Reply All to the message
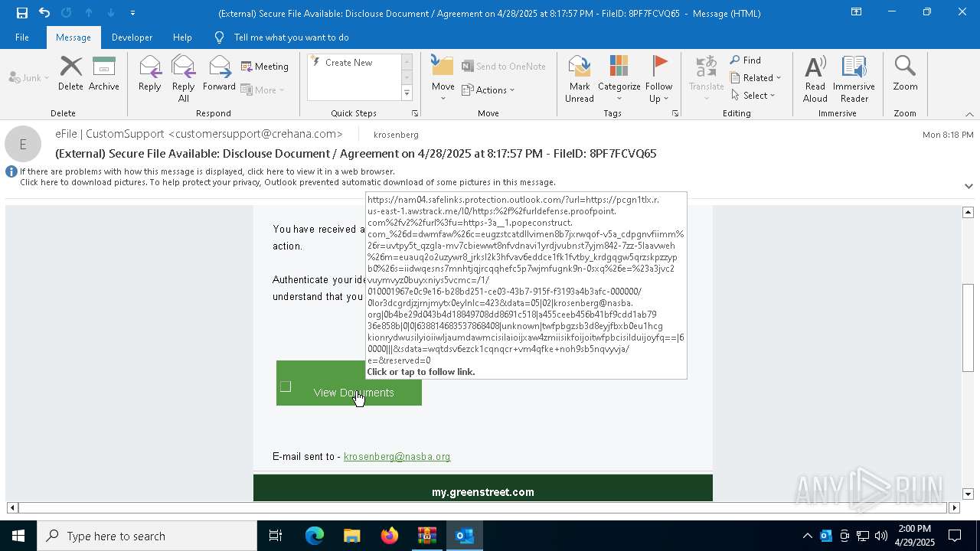This screenshot has width=980, height=551. point(184,78)
